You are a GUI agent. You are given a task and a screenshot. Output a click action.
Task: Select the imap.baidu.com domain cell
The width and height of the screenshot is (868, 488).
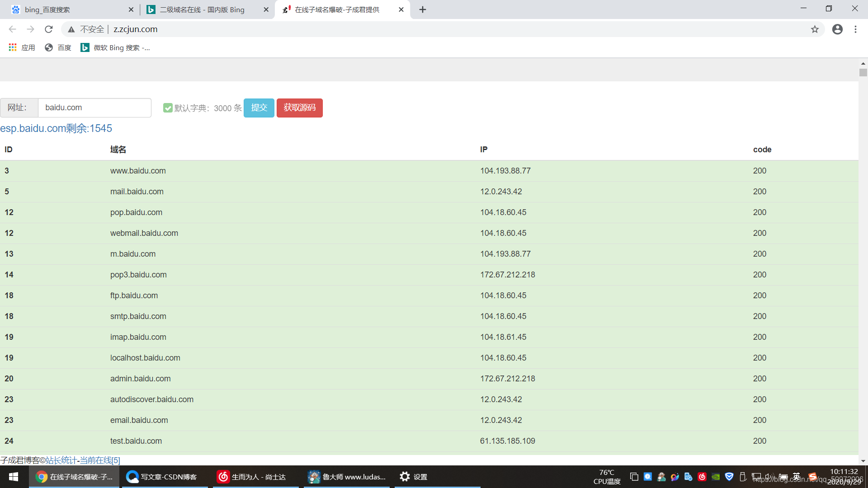[138, 337]
